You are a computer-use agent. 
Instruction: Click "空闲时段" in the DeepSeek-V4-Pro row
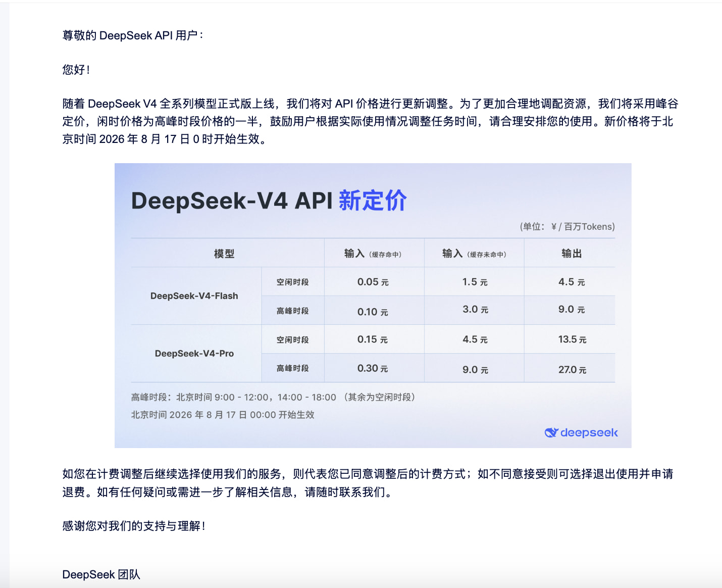pos(292,339)
